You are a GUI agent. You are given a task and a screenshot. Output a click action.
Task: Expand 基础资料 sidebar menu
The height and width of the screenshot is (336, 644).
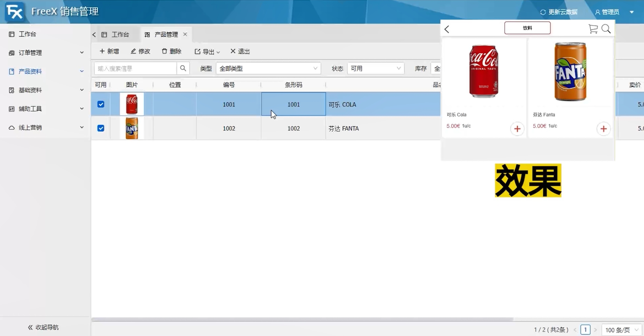coord(45,90)
